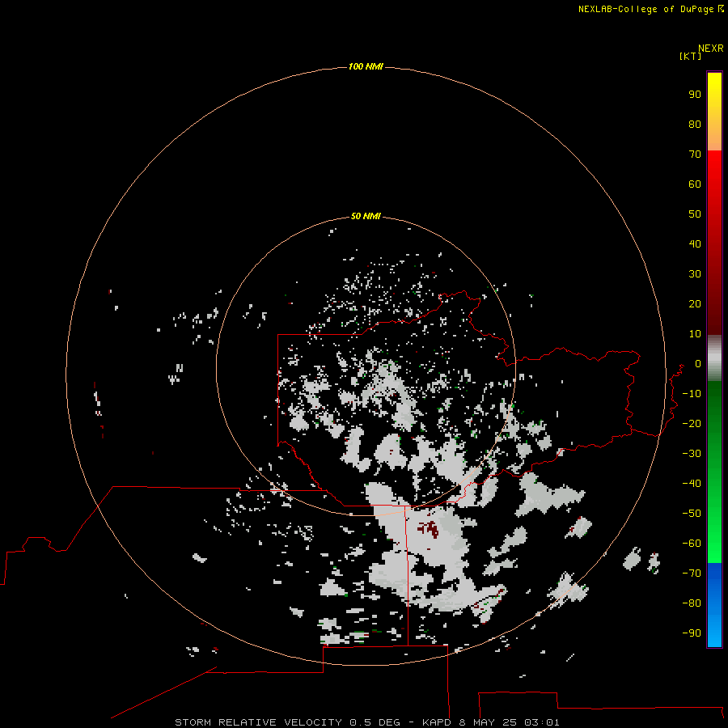
Task: Click the 60 value on the velocity scale
Action: point(695,184)
